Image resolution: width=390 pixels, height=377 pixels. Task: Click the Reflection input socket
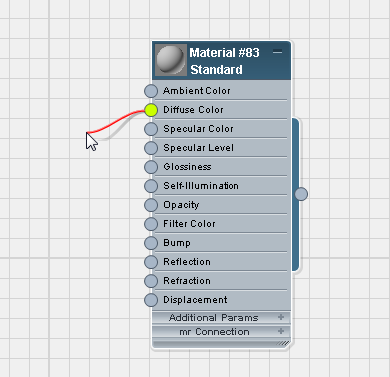151,262
